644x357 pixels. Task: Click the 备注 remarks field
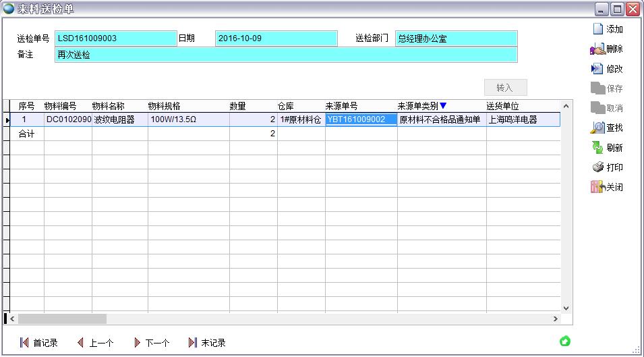(x=286, y=55)
